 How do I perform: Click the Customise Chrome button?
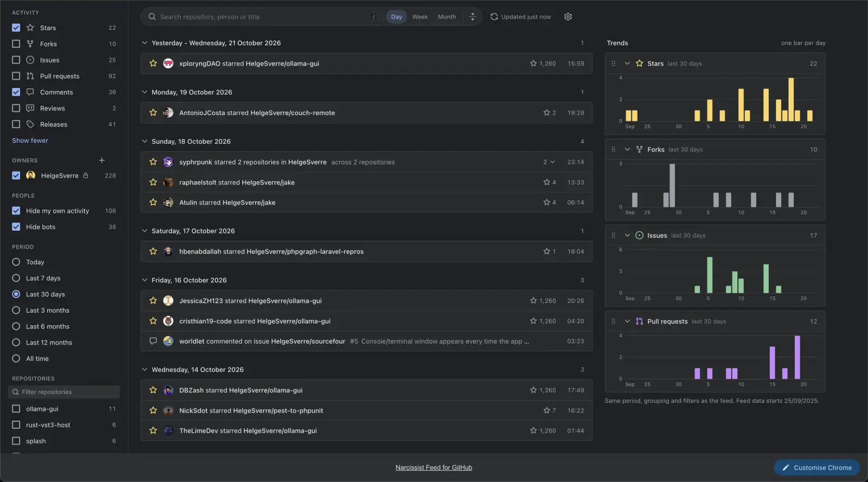coord(816,467)
